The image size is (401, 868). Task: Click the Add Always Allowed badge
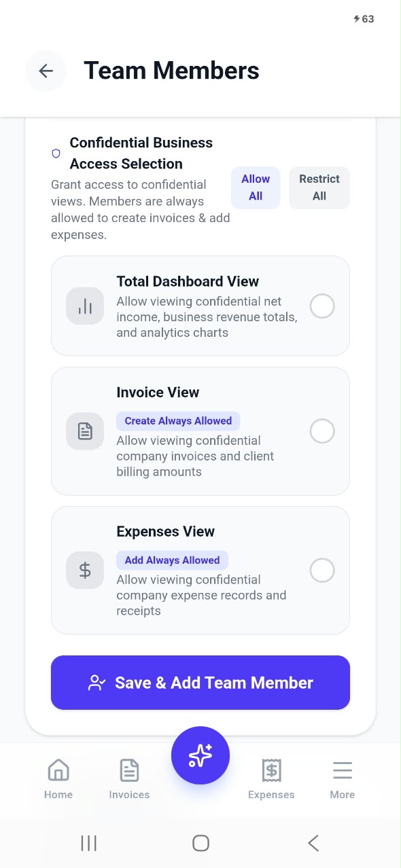tap(172, 560)
